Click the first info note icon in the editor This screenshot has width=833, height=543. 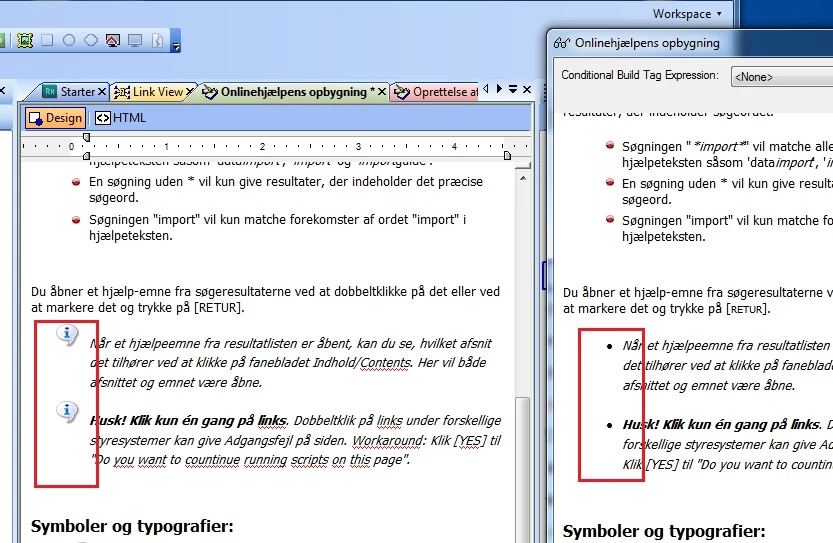(67, 335)
